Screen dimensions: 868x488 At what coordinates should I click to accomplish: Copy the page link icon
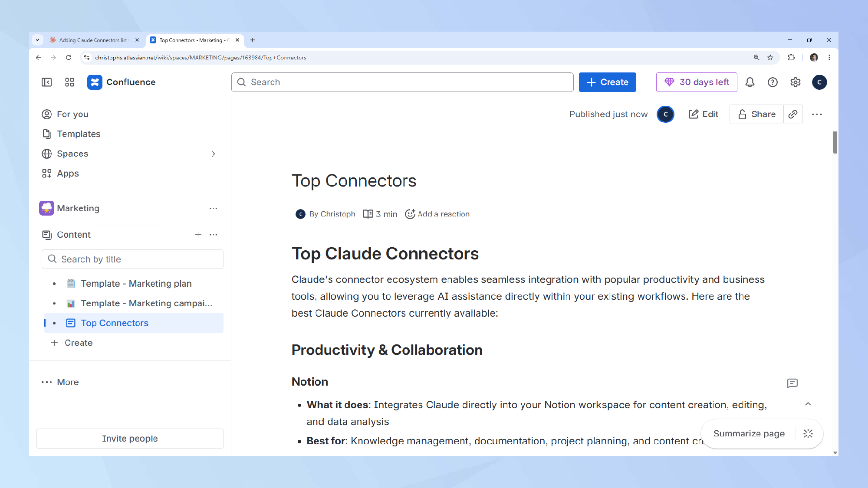pyautogui.click(x=793, y=114)
